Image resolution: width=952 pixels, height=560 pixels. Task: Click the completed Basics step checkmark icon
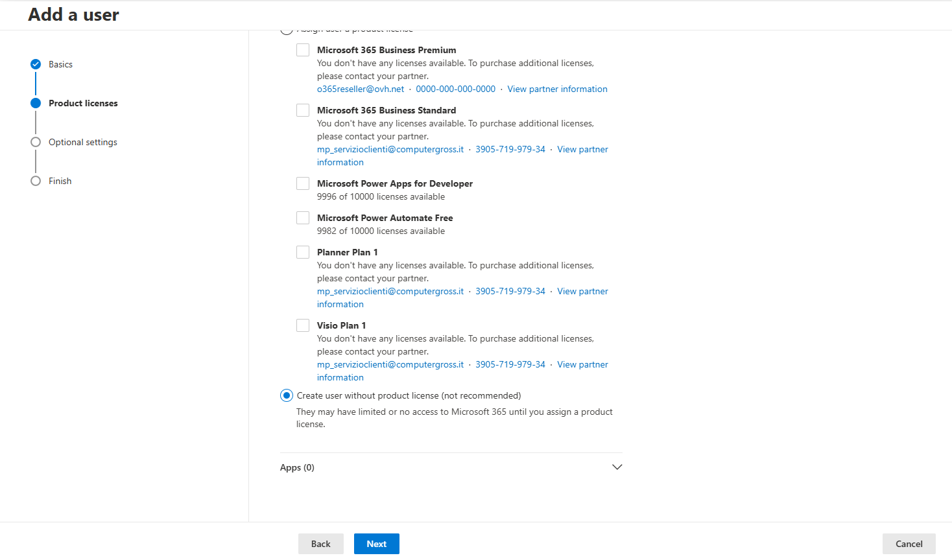click(x=36, y=64)
